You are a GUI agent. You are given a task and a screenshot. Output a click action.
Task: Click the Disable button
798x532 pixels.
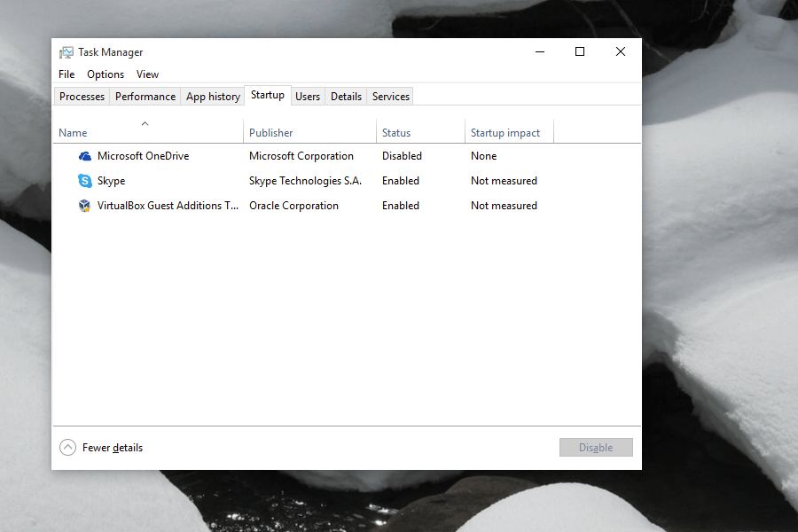596,448
